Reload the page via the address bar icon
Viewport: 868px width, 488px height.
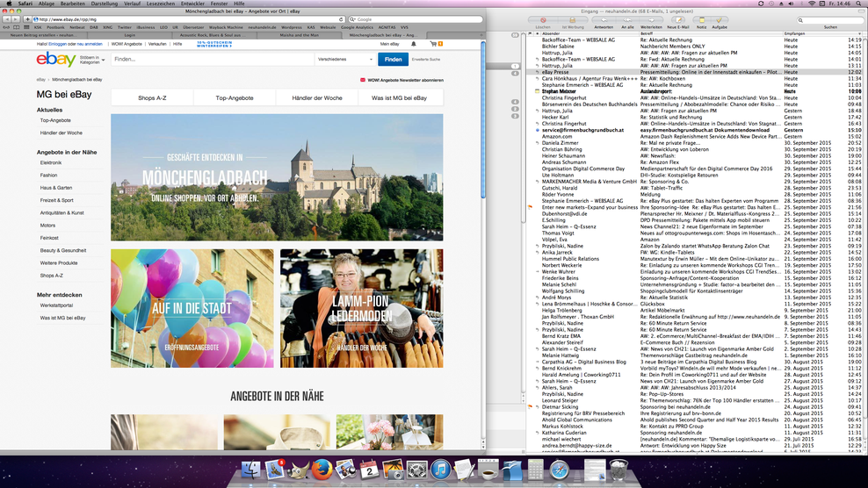point(341,19)
